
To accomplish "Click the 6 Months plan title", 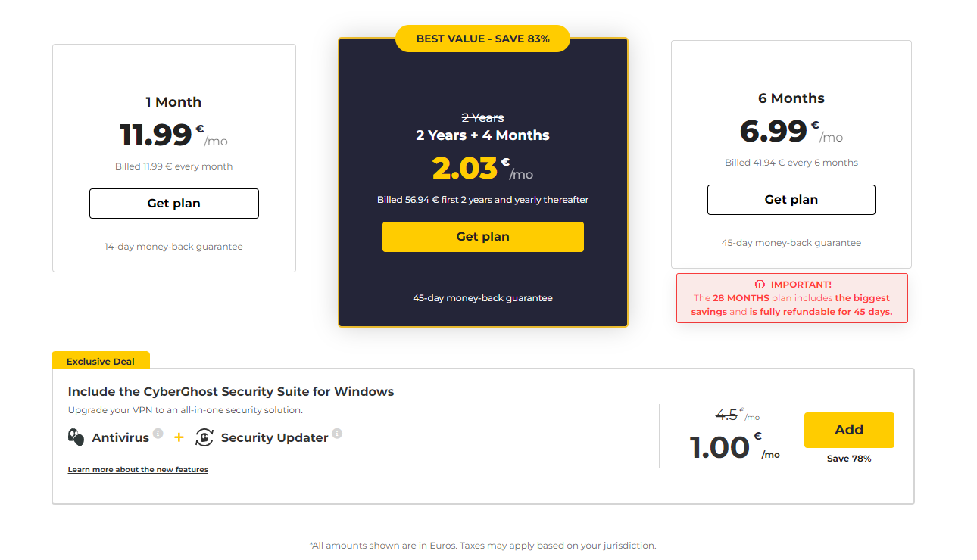I will click(791, 98).
